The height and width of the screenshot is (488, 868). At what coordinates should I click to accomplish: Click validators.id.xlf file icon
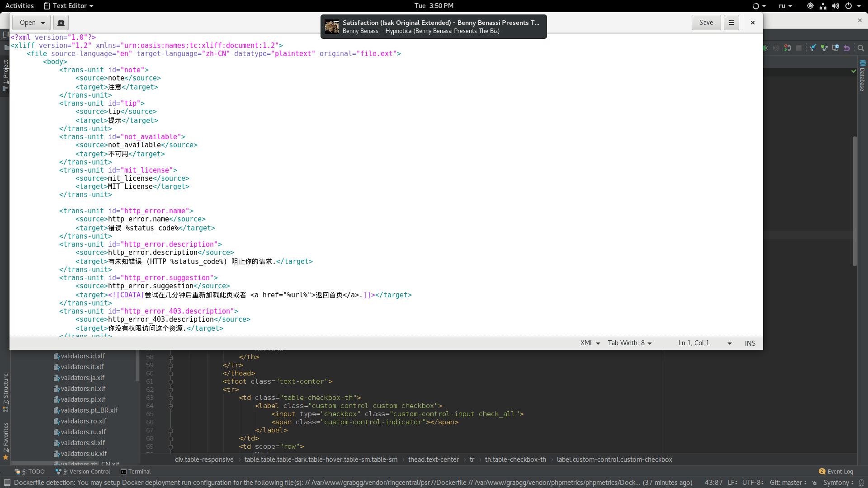coord(57,356)
